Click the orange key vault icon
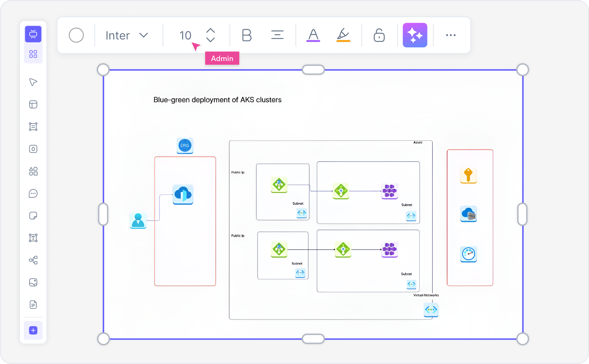This screenshot has width=589, height=364. click(x=468, y=176)
